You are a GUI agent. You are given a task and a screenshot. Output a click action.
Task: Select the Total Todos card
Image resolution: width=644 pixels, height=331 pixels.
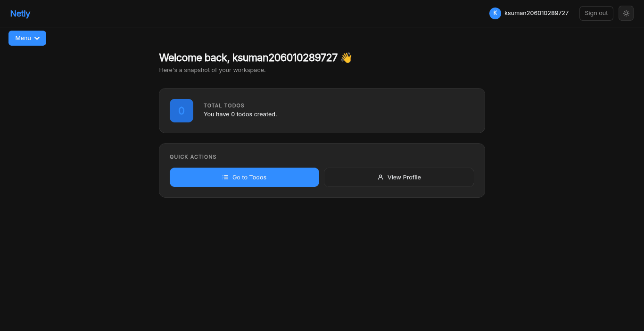click(322, 111)
